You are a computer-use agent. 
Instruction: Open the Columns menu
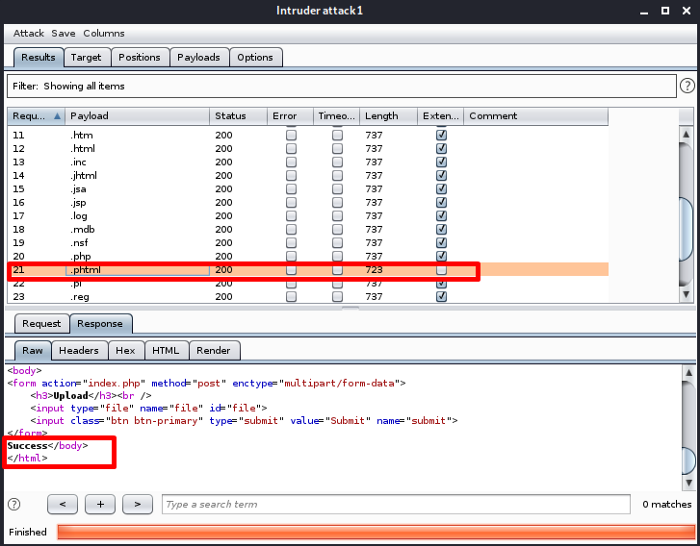tap(104, 33)
